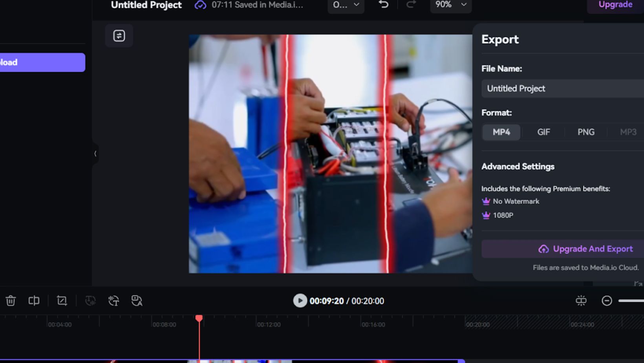Viewport: 644px width, 363px height.
Task: Open the aspect ratio dropdown in top bar
Action: tap(346, 5)
